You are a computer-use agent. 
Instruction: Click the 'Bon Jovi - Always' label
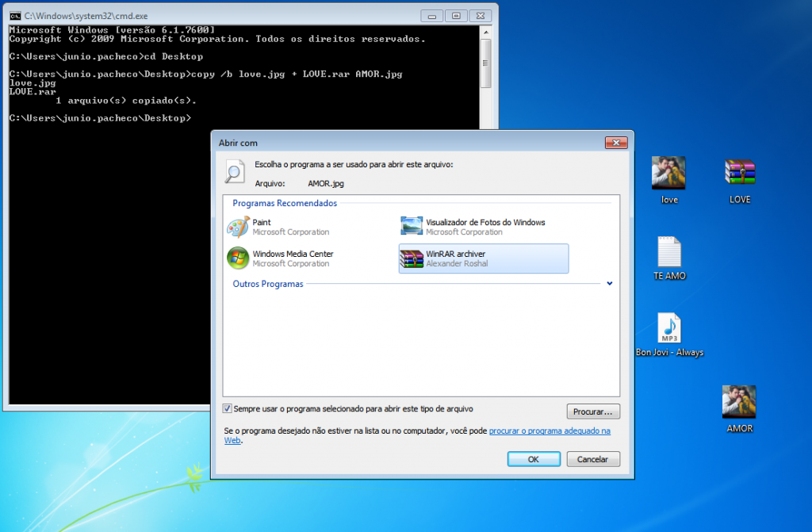tap(669, 352)
